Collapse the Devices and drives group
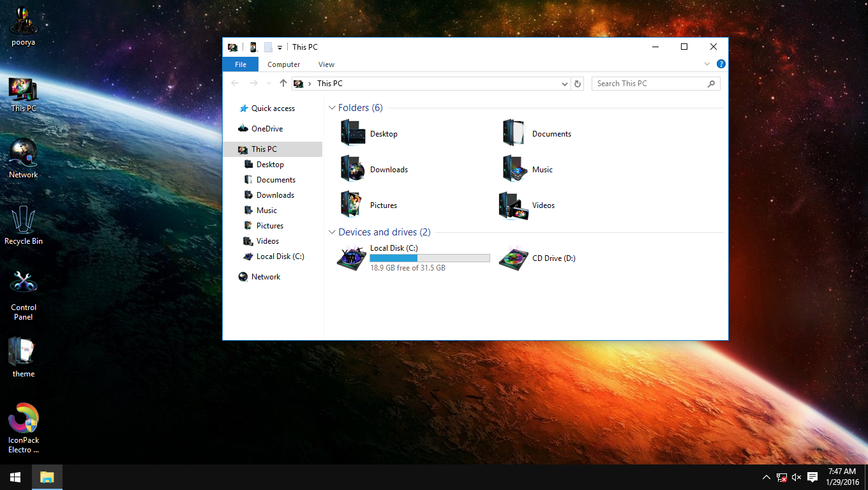The image size is (868, 490). pos(332,232)
